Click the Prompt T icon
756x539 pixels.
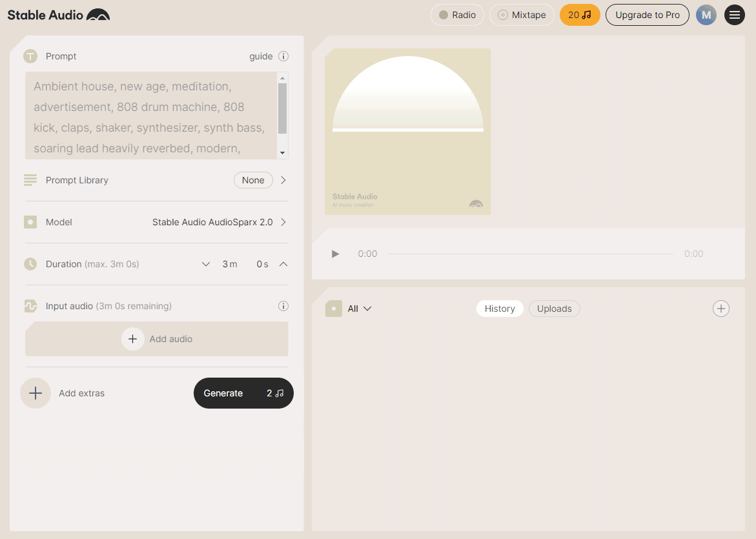[30, 56]
